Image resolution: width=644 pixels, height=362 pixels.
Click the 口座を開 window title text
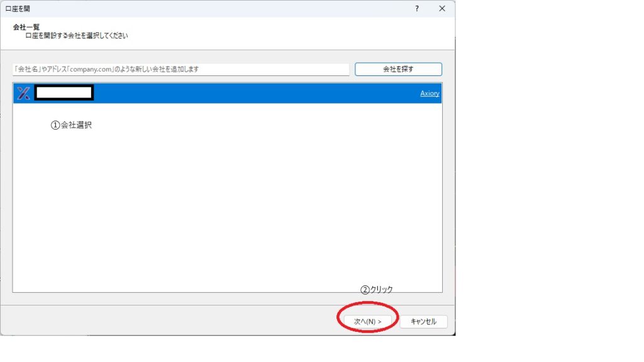point(18,9)
